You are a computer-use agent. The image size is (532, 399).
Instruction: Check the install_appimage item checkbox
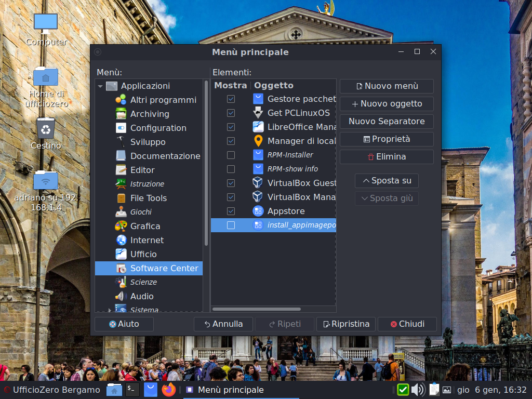[x=231, y=225]
